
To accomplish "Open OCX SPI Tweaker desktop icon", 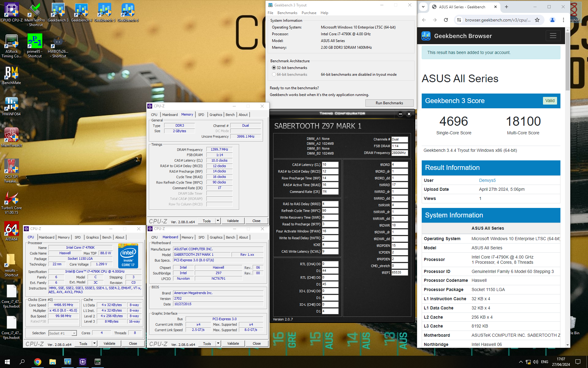I will [12, 171].
